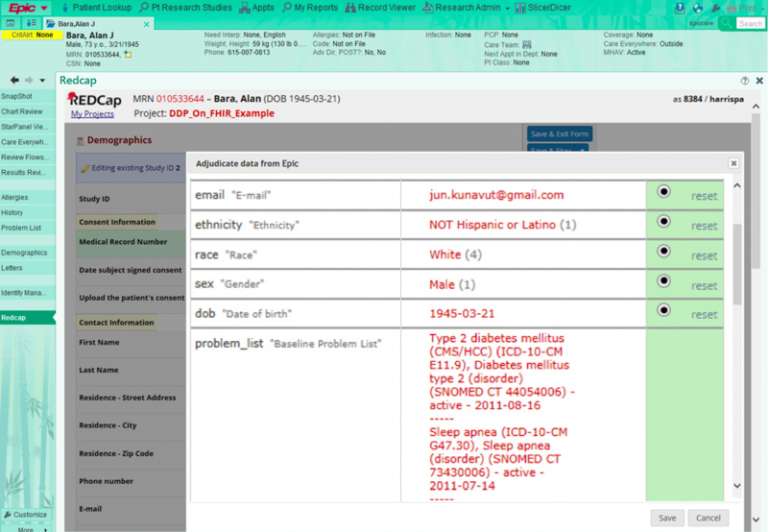Expand the Research Admin dropdown arrow
Screen dimensions: 768x532
tap(507, 9)
